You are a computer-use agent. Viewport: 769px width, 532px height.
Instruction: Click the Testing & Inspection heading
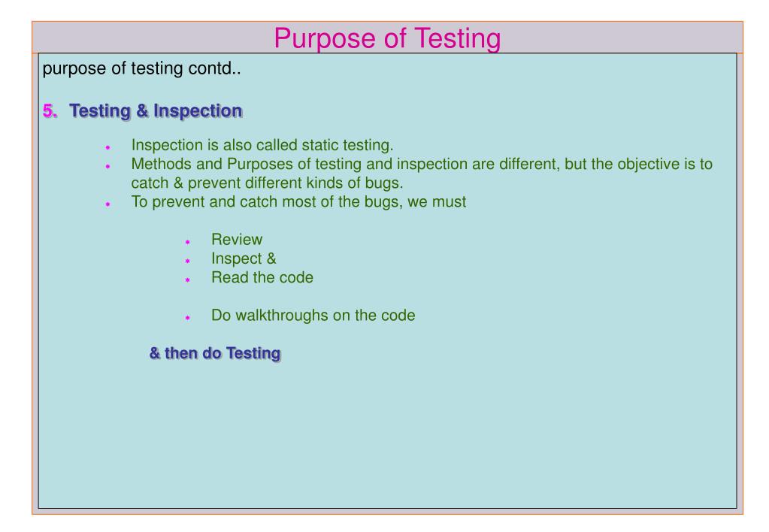(156, 110)
